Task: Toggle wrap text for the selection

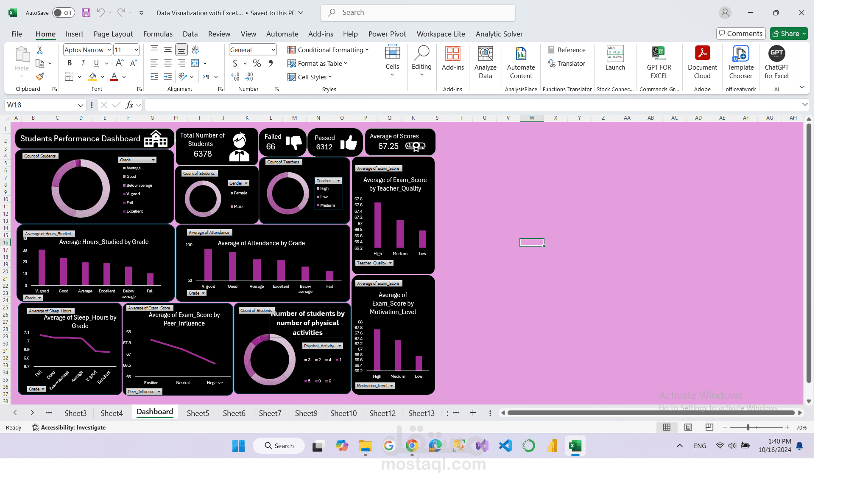Action: [x=195, y=50]
